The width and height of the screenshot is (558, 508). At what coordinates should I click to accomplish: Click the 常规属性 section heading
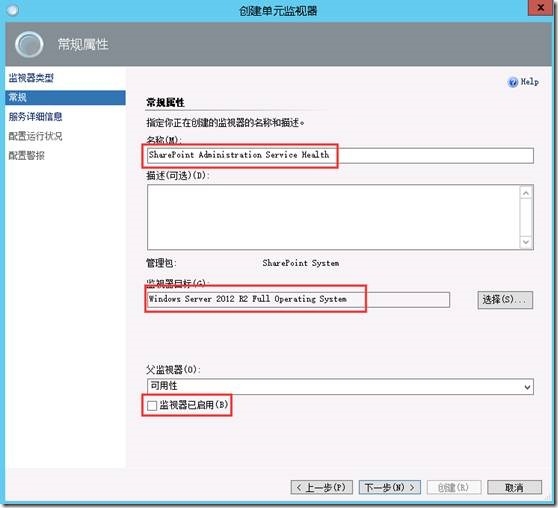[165, 103]
